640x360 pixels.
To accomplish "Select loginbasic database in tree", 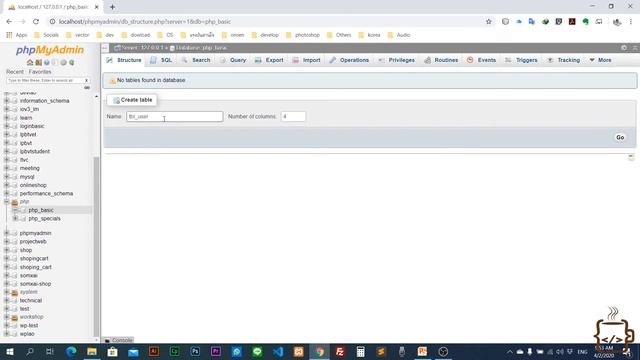I will click(x=32, y=126).
